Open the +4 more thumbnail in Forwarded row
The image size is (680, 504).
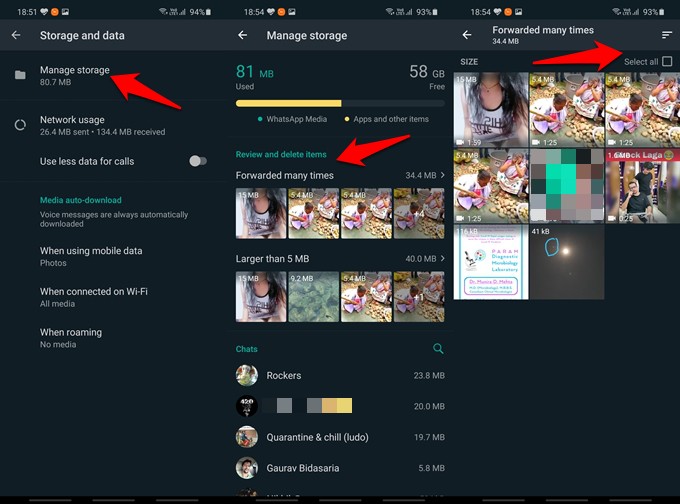[x=419, y=213]
